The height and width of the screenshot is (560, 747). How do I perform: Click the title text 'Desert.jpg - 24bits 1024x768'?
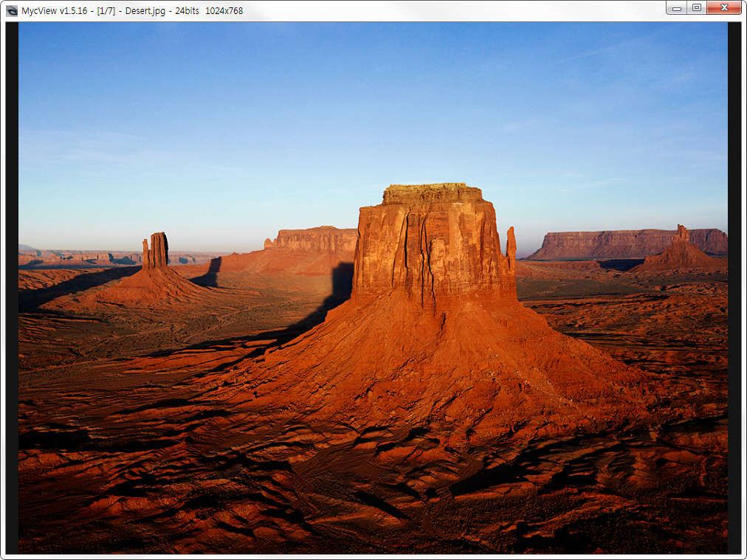184,10
